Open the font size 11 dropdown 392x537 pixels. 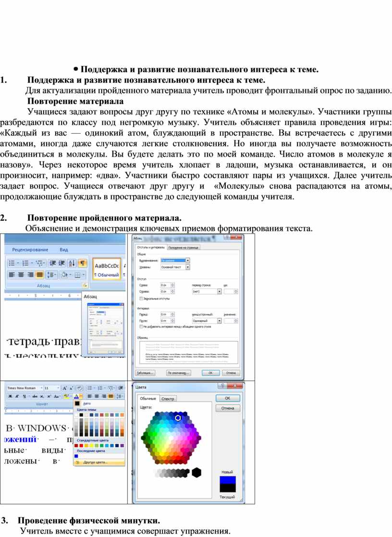pyautogui.click(x=58, y=388)
